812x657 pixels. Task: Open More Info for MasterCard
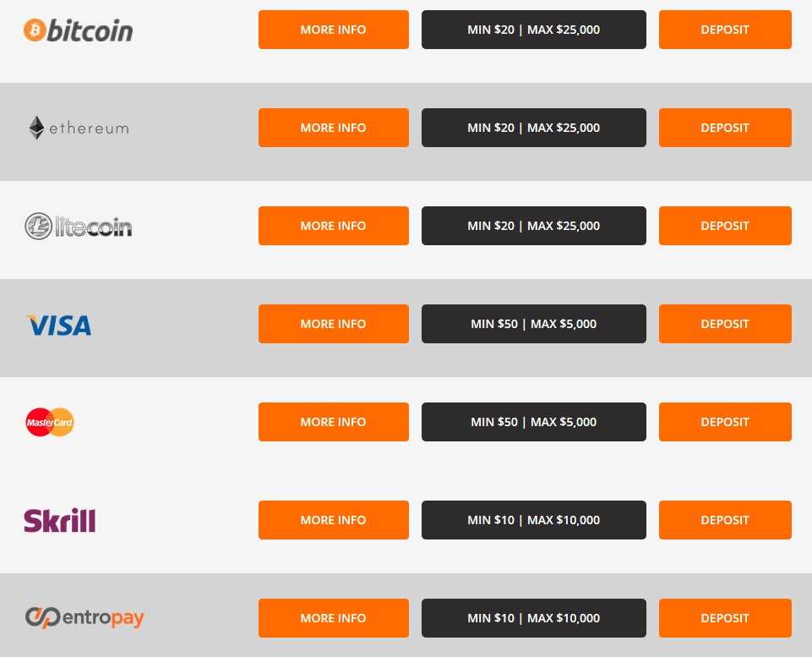click(x=334, y=422)
